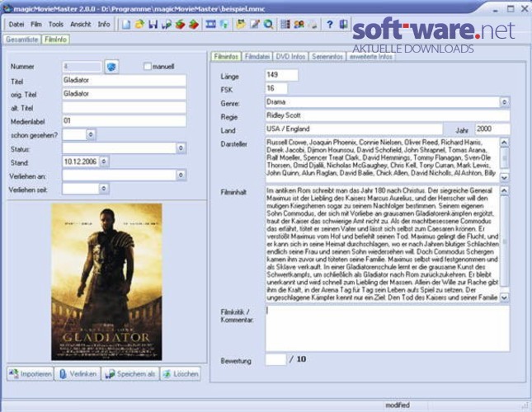Open the Film menu
The width and height of the screenshot is (532, 412).
pos(36,25)
